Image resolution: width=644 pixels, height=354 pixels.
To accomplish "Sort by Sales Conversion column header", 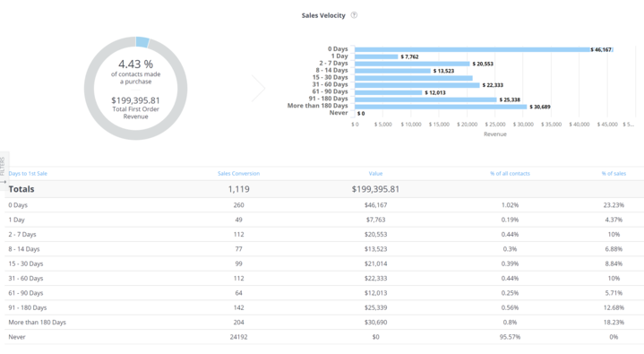I will pyautogui.click(x=238, y=174).
